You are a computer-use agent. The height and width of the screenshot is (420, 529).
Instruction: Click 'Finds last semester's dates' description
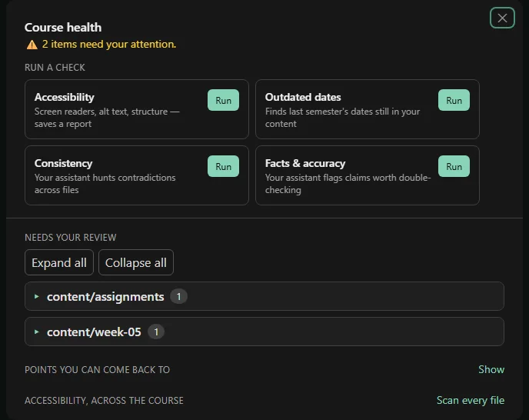pyautogui.click(x=342, y=118)
